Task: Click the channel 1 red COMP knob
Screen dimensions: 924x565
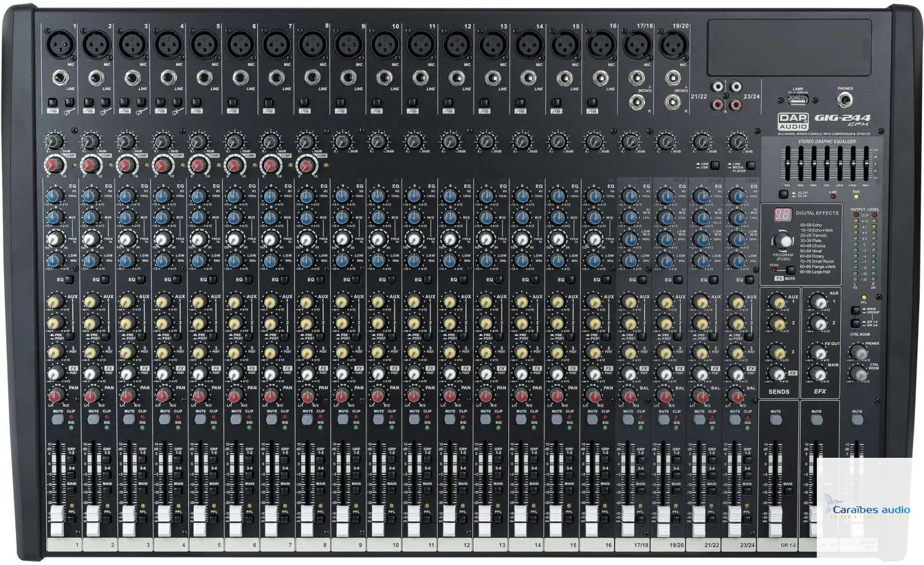Action: tap(55, 165)
